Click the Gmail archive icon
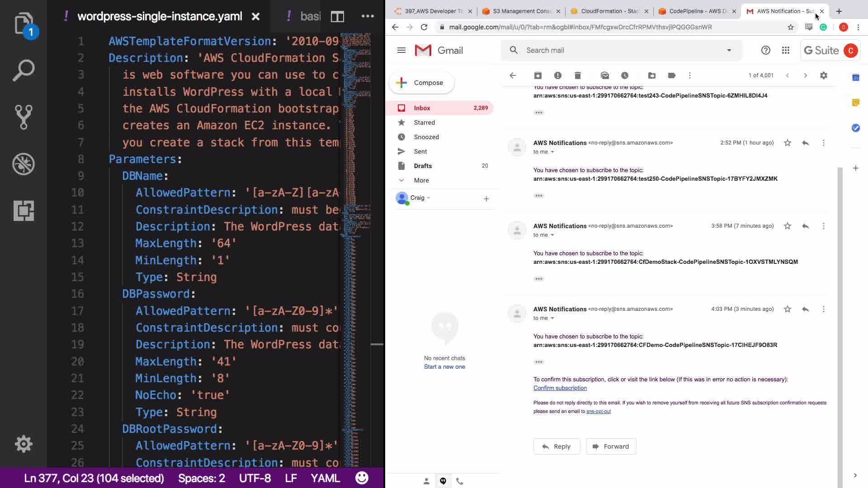Viewport: 868px width, 488px height. 538,75
